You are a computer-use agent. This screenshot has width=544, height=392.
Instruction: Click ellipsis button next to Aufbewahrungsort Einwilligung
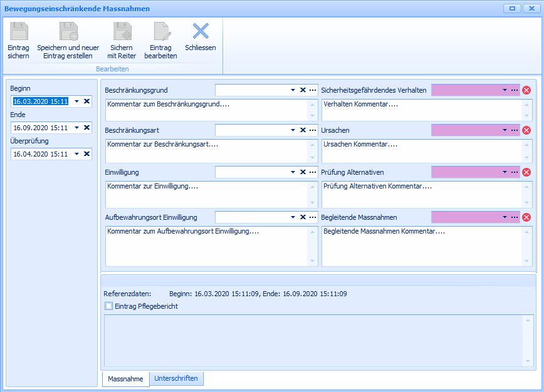pos(312,217)
